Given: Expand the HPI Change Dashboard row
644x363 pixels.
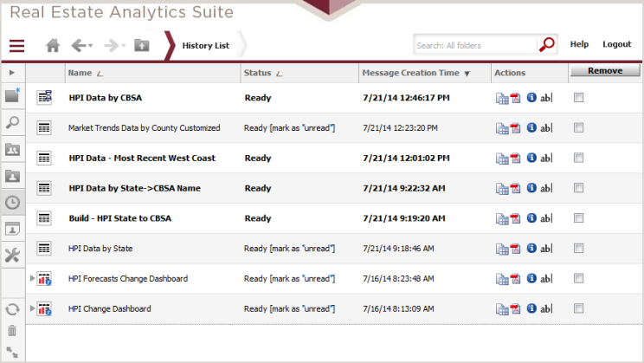Looking at the screenshot, I should [32, 308].
